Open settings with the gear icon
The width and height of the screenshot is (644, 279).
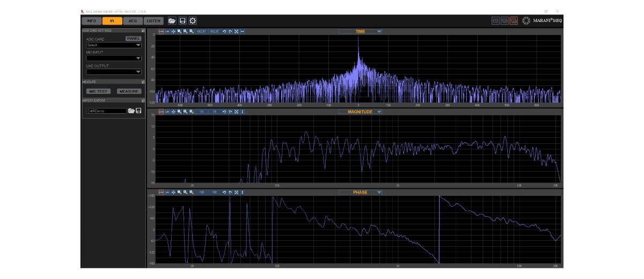point(193,21)
